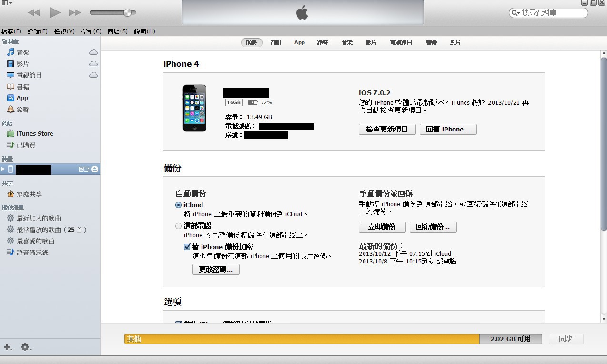Viewport: 607px width, 364px height.
Task: Switch to the 電視節目 tab
Action: click(401, 42)
